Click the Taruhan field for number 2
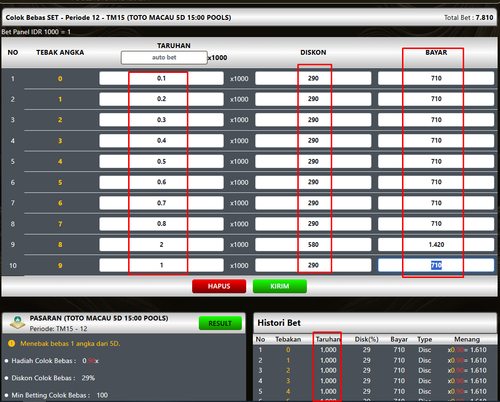The height and width of the screenshot is (402, 500). [x=161, y=120]
